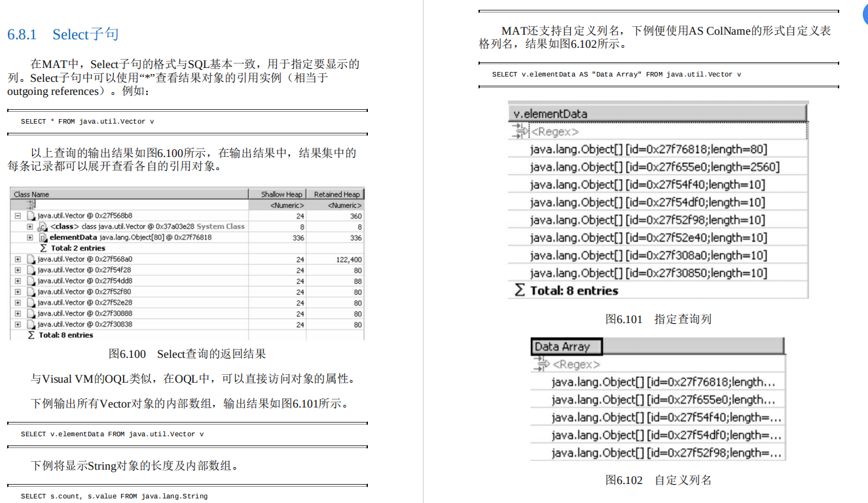Click object icon of Vector @ 0x27f30888
The image size is (868, 503).
point(30,313)
